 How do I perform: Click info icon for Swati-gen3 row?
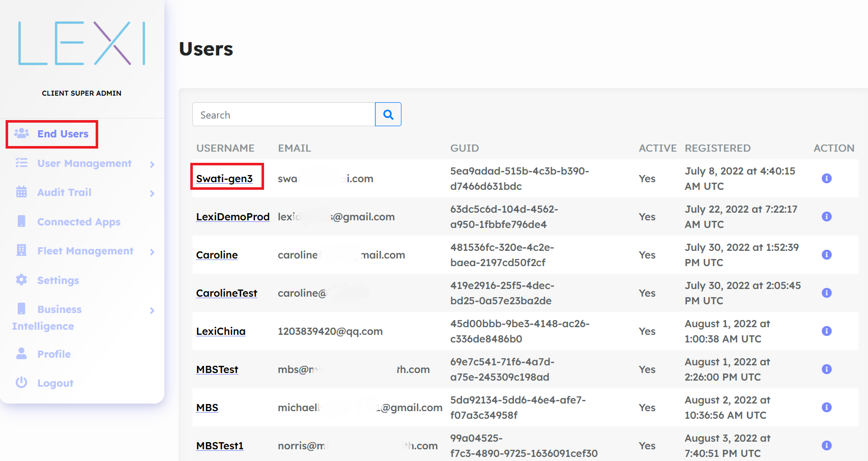pyautogui.click(x=826, y=178)
